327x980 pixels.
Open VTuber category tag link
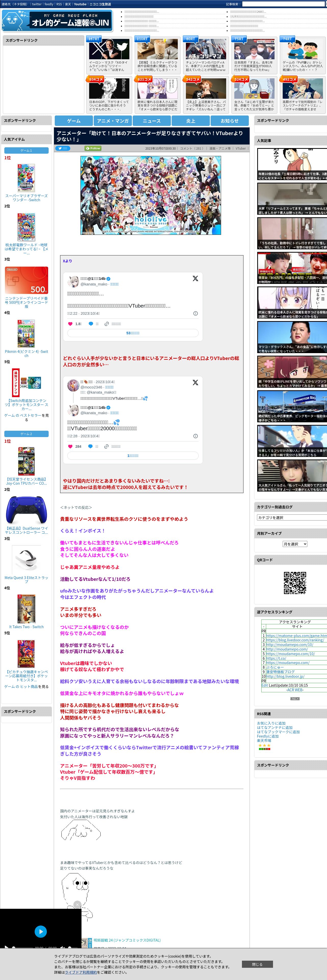pos(241,148)
